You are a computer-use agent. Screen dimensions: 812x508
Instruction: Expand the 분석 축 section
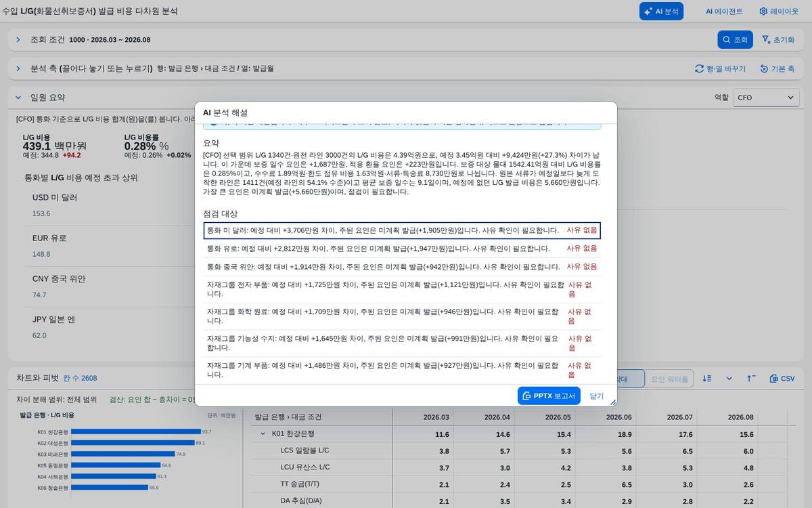(x=18, y=69)
